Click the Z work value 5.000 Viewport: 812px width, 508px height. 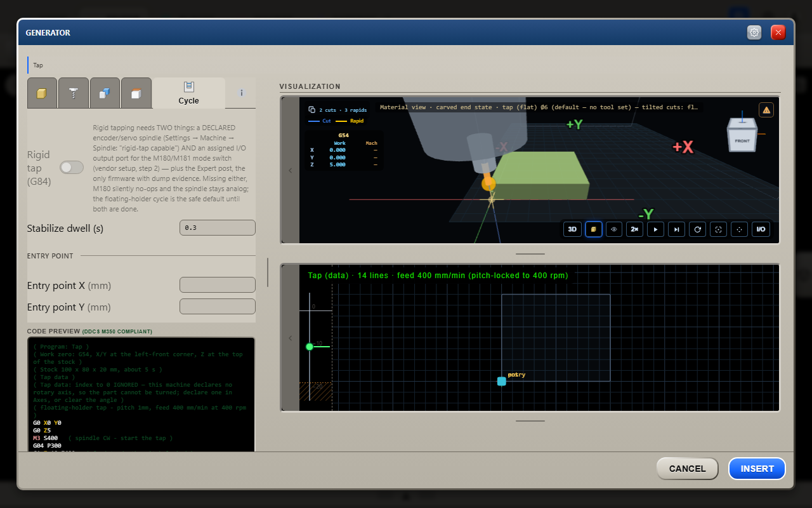point(337,164)
